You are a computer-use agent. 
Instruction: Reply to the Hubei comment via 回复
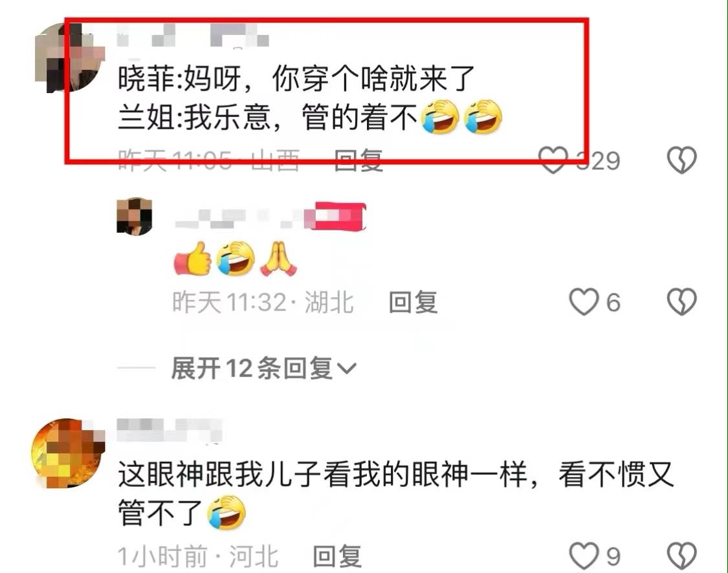pos(413,302)
